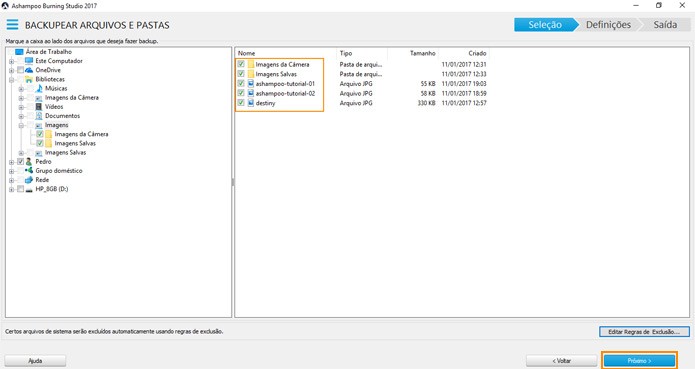The image size is (695, 369).
Task: Uncheck Imagens da Câmera in the file list
Action: click(241, 64)
